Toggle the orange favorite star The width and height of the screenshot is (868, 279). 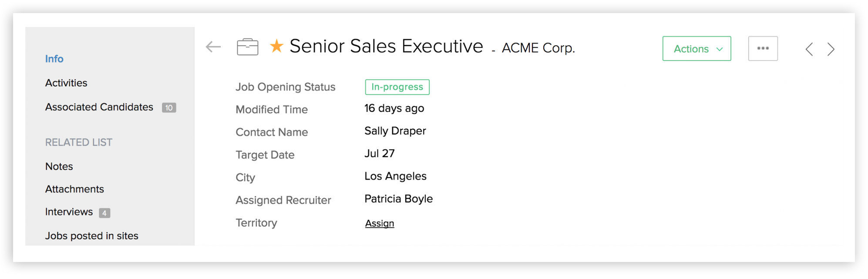(x=276, y=46)
